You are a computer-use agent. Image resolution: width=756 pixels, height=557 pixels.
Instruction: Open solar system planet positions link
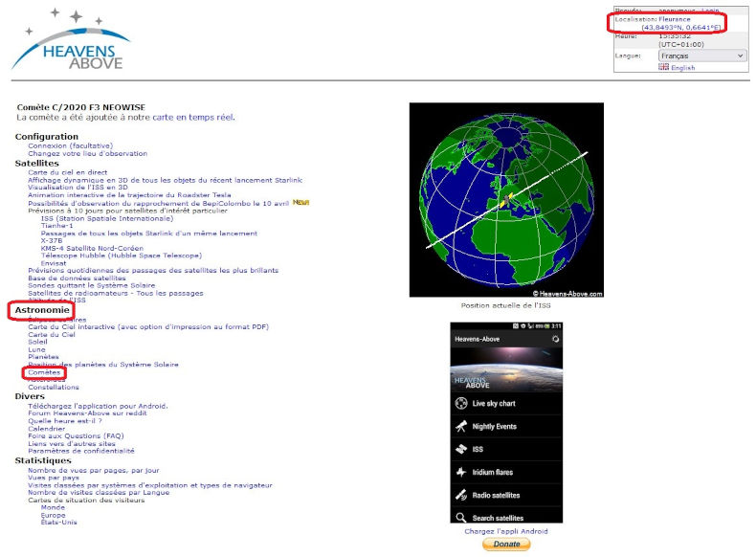(x=103, y=364)
